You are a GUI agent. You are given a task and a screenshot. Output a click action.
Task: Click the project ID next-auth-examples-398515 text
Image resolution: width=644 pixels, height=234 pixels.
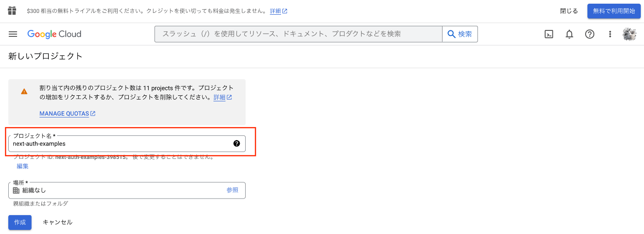tap(90, 157)
